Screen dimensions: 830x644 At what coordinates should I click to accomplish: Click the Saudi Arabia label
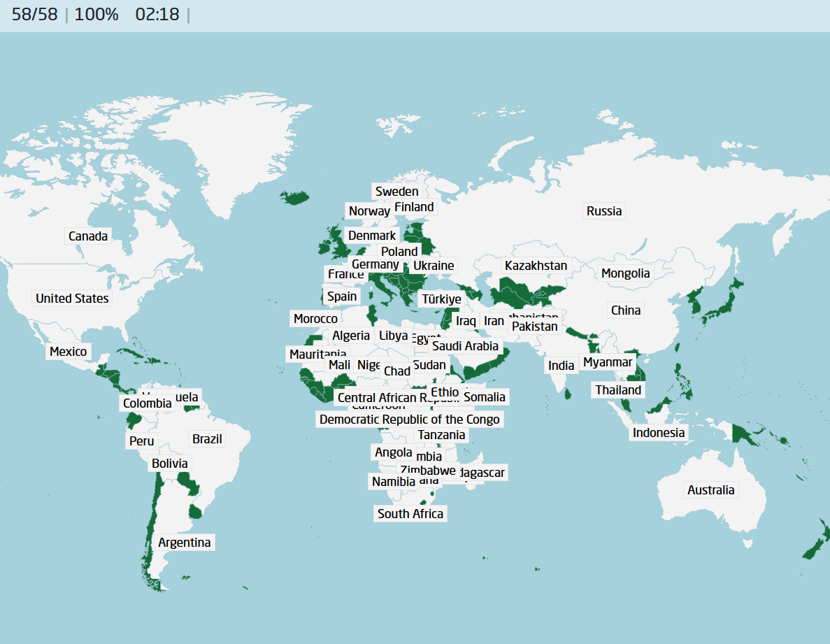pos(465,346)
